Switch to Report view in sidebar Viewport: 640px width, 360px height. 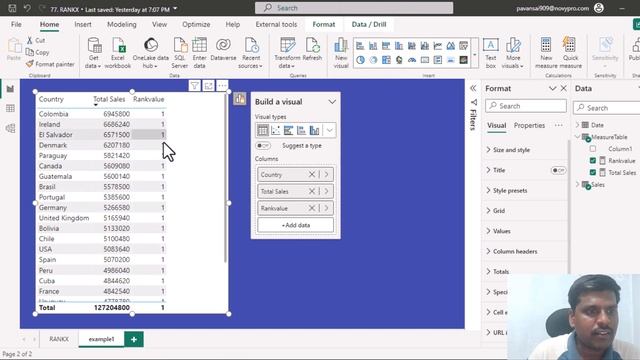tap(10, 89)
